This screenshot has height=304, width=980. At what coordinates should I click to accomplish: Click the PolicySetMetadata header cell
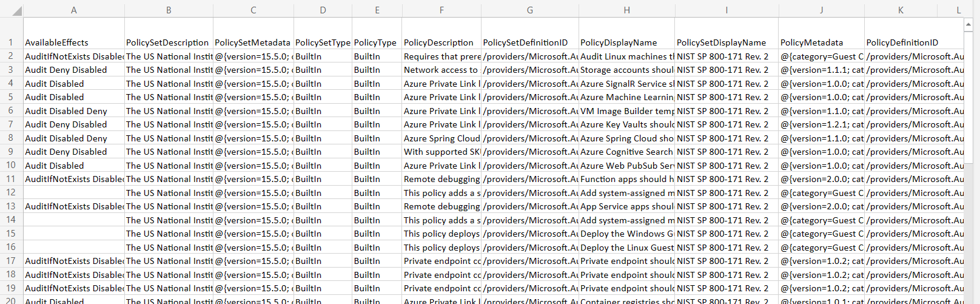coord(253,33)
